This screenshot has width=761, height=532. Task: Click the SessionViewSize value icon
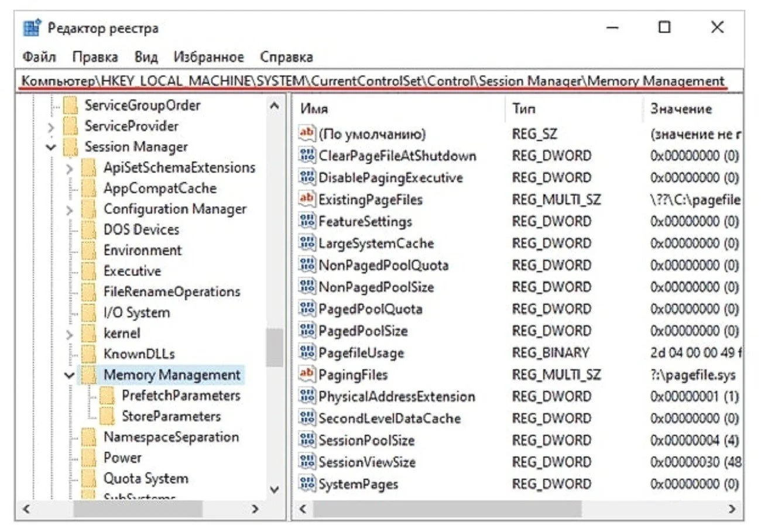coord(307,462)
